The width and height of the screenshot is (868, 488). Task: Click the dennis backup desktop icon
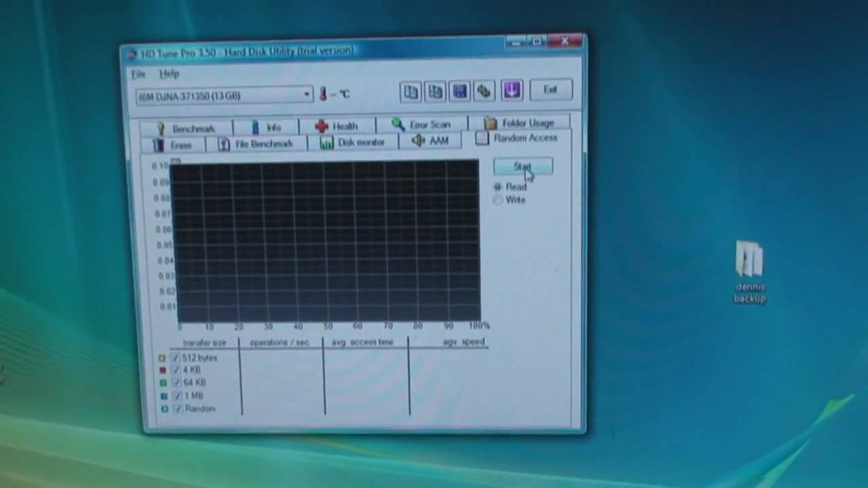click(749, 271)
